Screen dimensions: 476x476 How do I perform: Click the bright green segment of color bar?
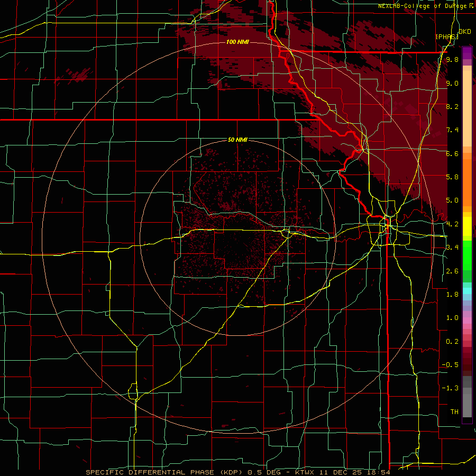tap(467, 255)
